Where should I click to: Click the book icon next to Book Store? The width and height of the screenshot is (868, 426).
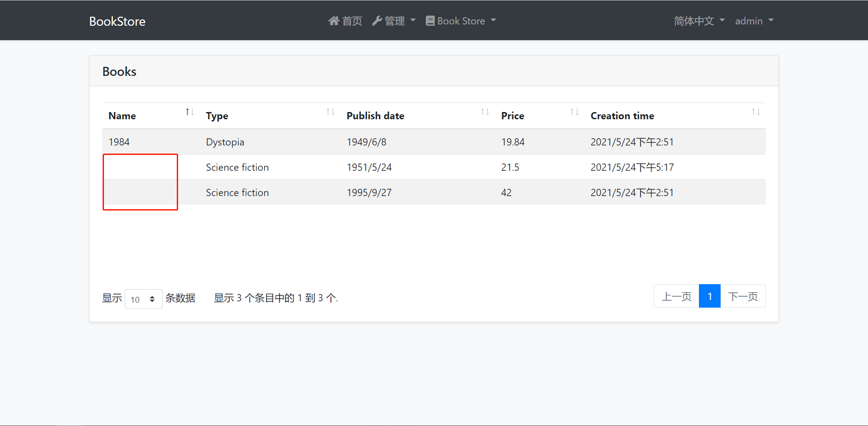coord(430,20)
